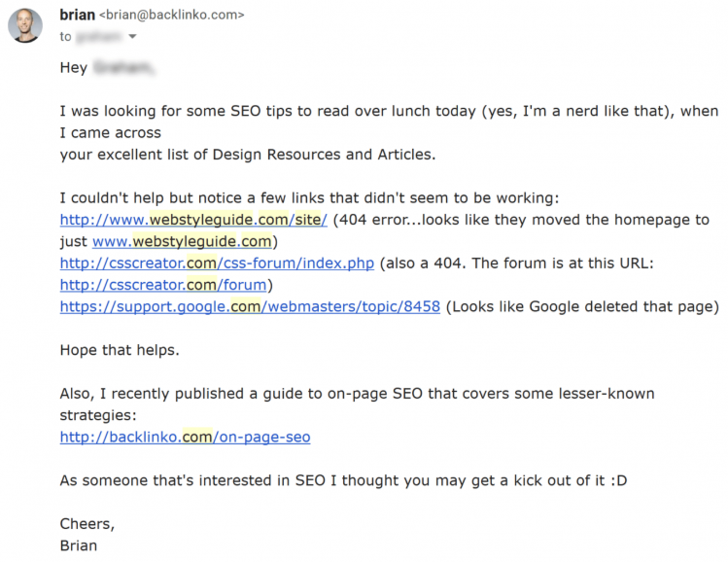This screenshot has height=562, width=728.
Task: Click the 'Cheers,' sign-off text
Action: (x=87, y=524)
